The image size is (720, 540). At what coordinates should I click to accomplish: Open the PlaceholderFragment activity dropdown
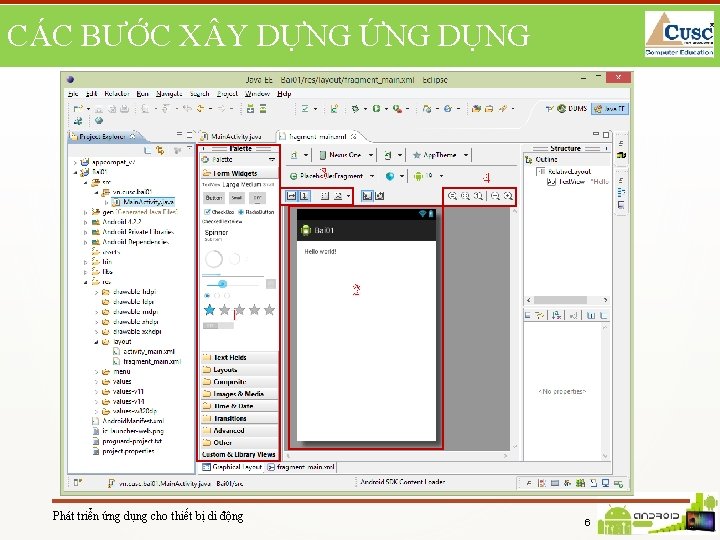[332, 176]
